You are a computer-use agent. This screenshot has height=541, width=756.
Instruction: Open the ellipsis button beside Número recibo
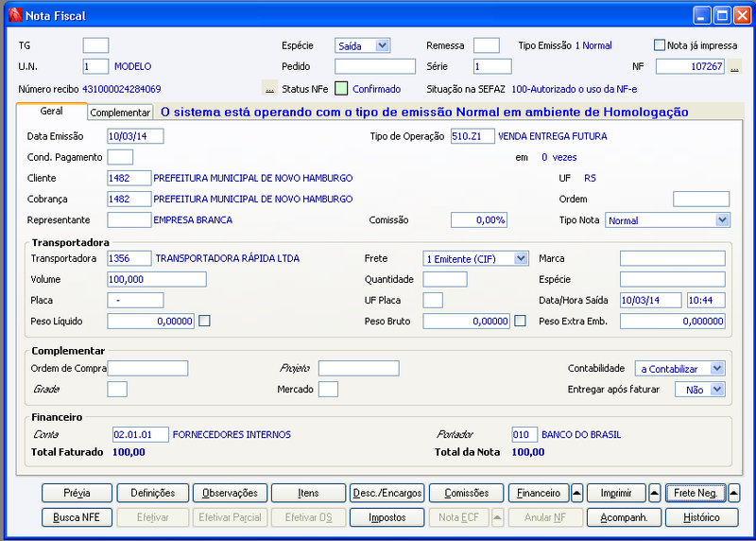269,89
